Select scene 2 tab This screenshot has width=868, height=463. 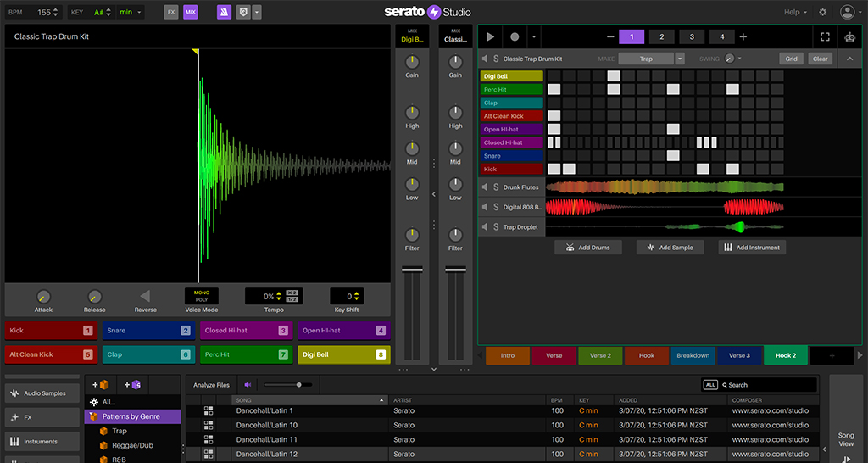[x=661, y=37]
